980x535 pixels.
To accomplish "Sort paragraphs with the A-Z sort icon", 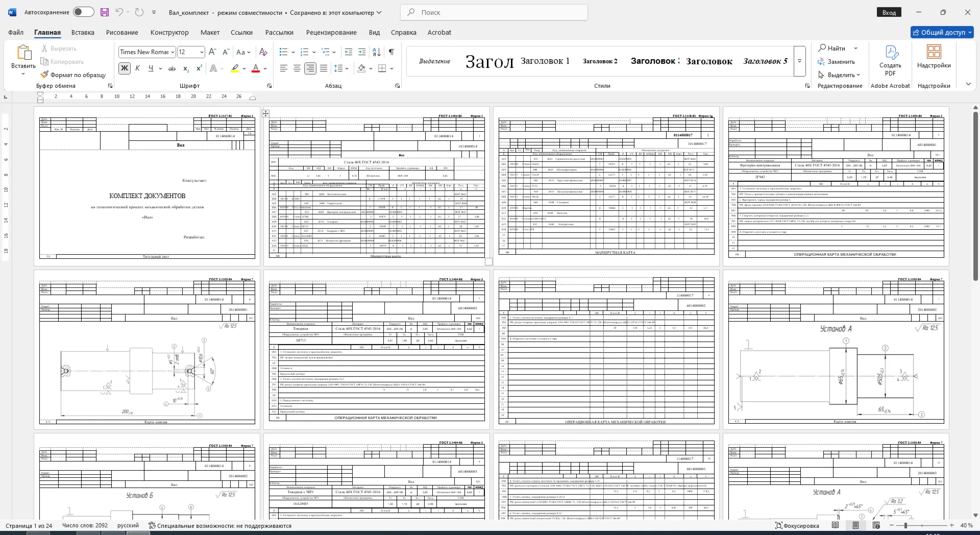I will tap(377, 52).
